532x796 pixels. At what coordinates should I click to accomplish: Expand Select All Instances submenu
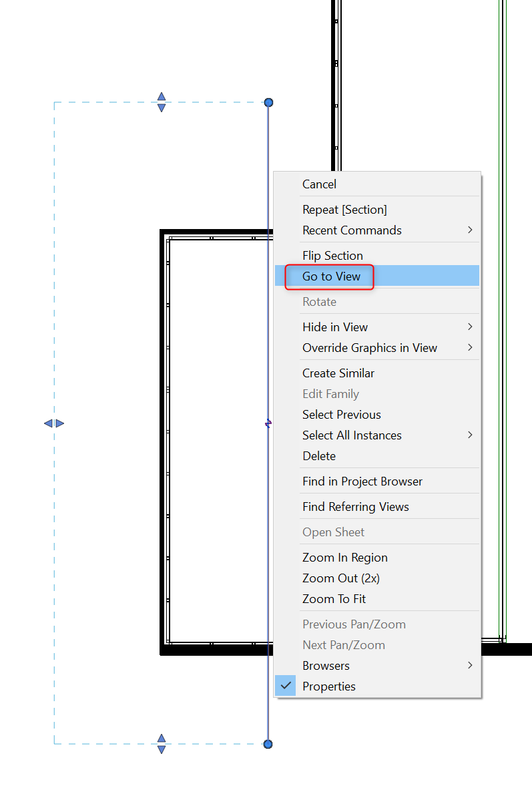(376, 435)
